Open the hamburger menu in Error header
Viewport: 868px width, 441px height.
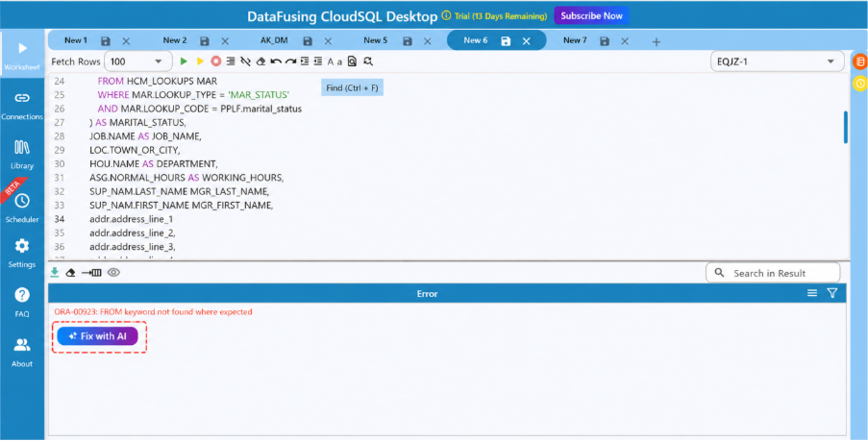tap(812, 293)
